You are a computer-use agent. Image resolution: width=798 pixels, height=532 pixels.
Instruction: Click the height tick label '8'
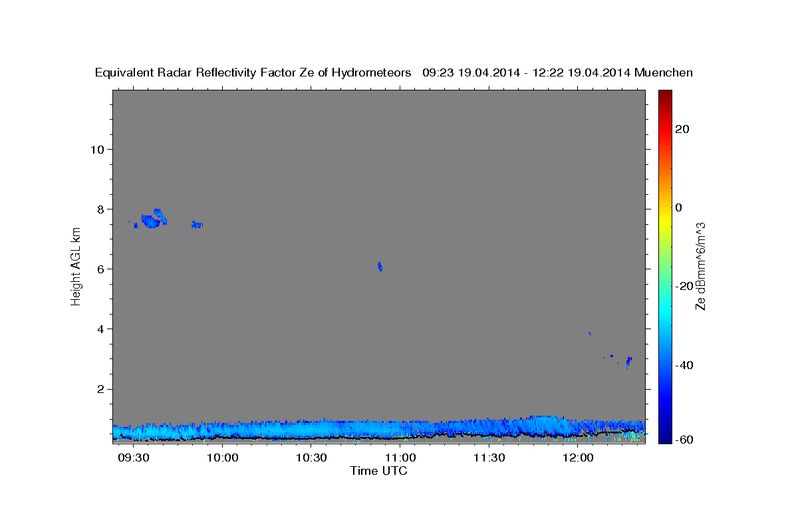point(100,209)
